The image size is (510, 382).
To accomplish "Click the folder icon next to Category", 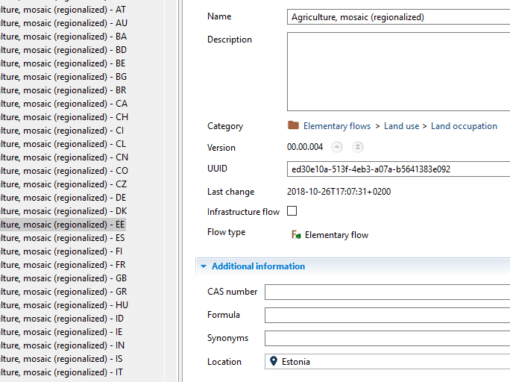I will coord(293,125).
